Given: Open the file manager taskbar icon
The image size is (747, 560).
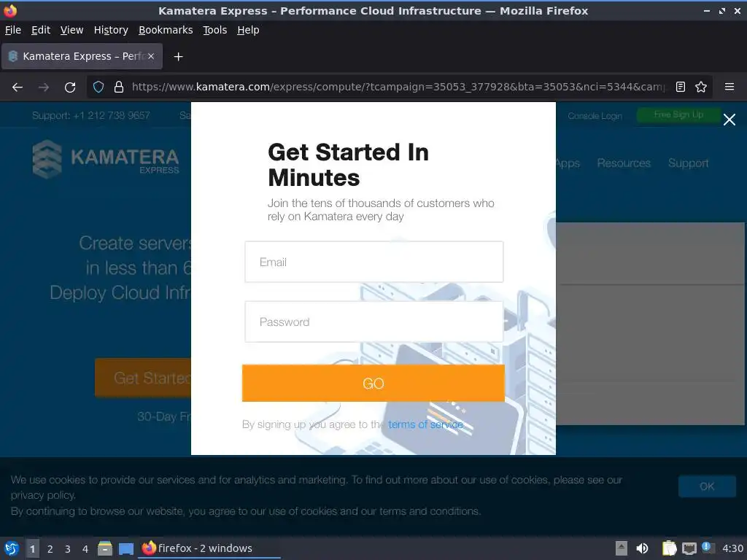Looking at the screenshot, I should (105, 548).
